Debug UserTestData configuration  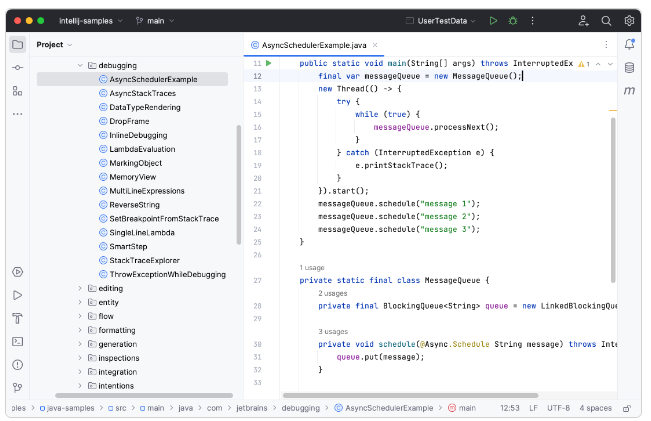pos(513,21)
